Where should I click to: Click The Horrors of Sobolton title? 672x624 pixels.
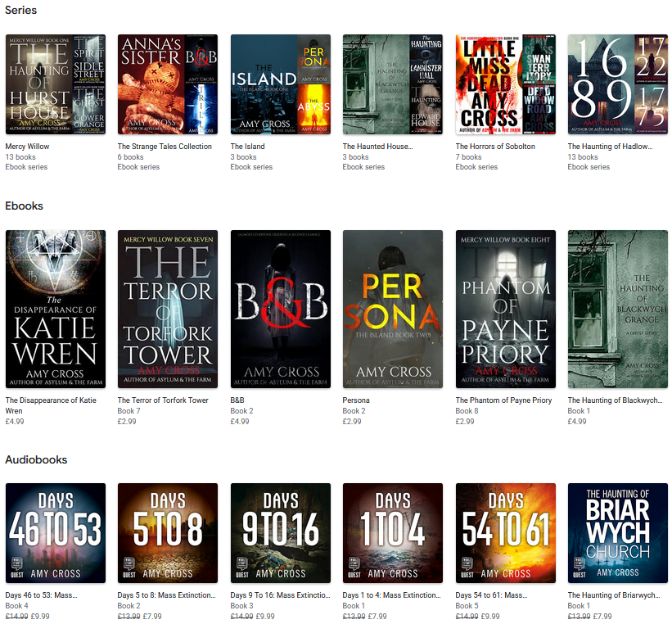(x=495, y=147)
